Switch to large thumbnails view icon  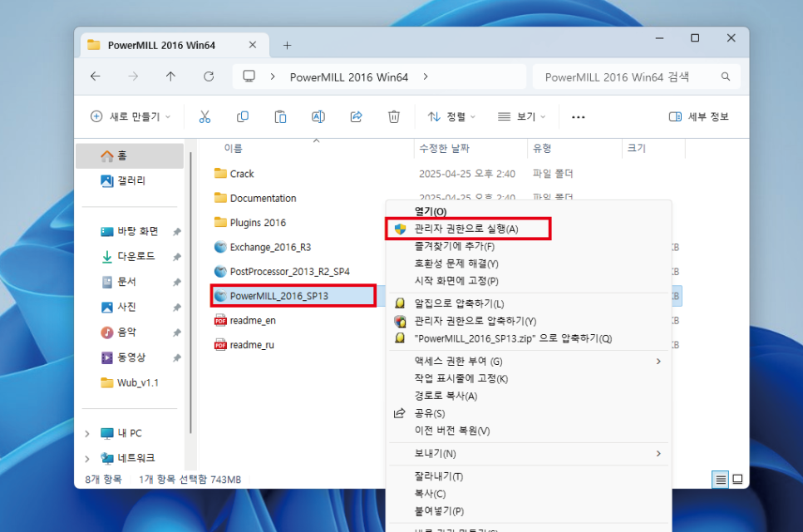(x=737, y=480)
